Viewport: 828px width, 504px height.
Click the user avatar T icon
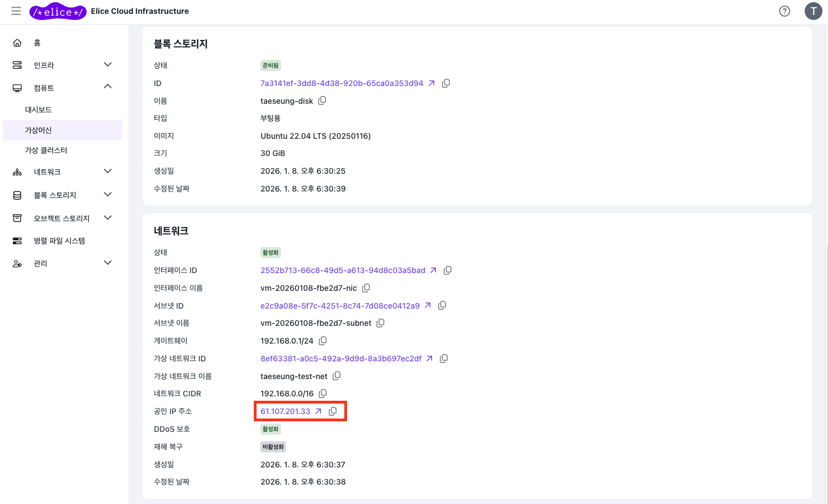pos(813,11)
